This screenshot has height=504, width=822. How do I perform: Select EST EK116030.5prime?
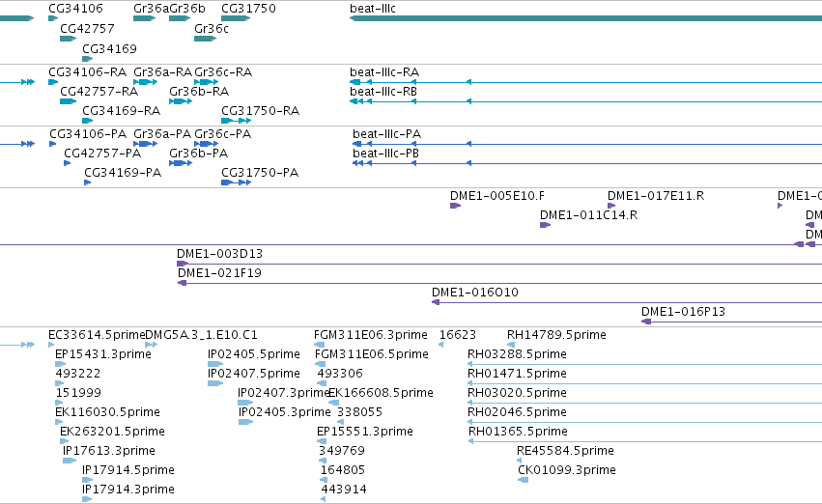[59, 422]
